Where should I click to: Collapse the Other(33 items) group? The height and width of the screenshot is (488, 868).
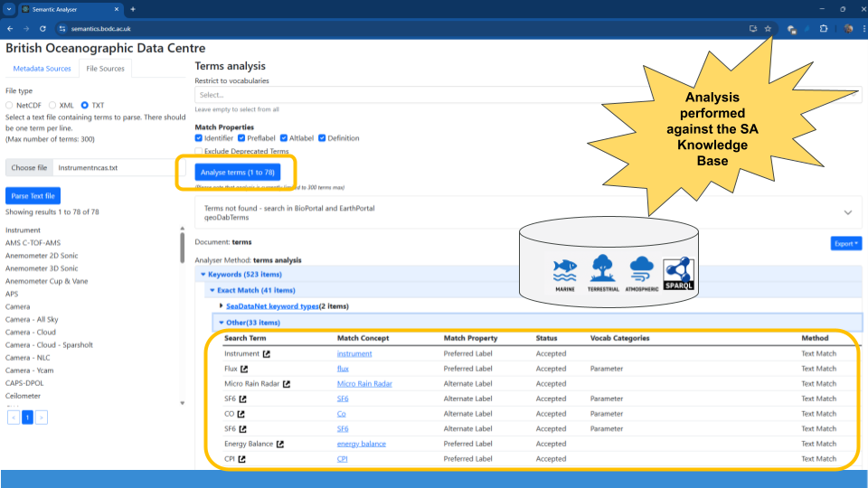[221, 323]
